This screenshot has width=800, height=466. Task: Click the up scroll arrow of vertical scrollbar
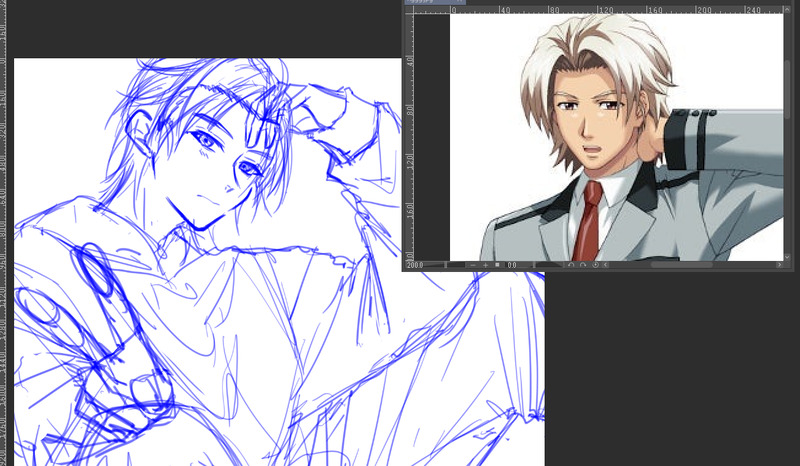(788, 9)
